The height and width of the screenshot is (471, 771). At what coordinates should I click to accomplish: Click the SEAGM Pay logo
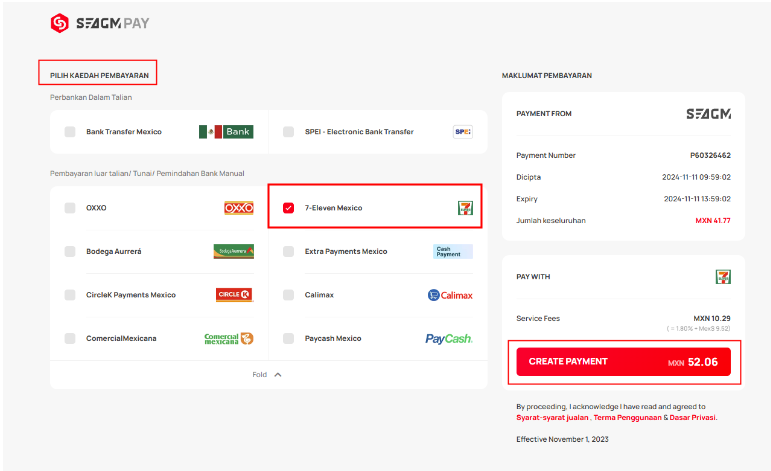[100, 23]
